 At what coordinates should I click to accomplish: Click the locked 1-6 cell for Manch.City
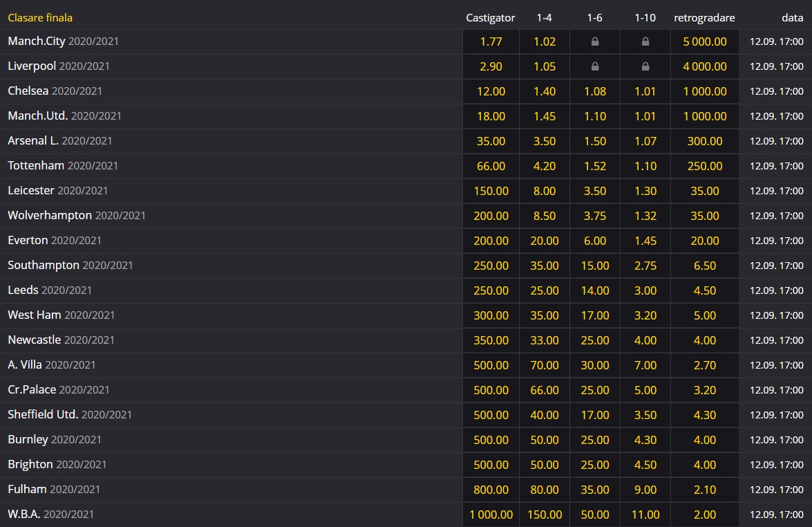tap(594, 41)
